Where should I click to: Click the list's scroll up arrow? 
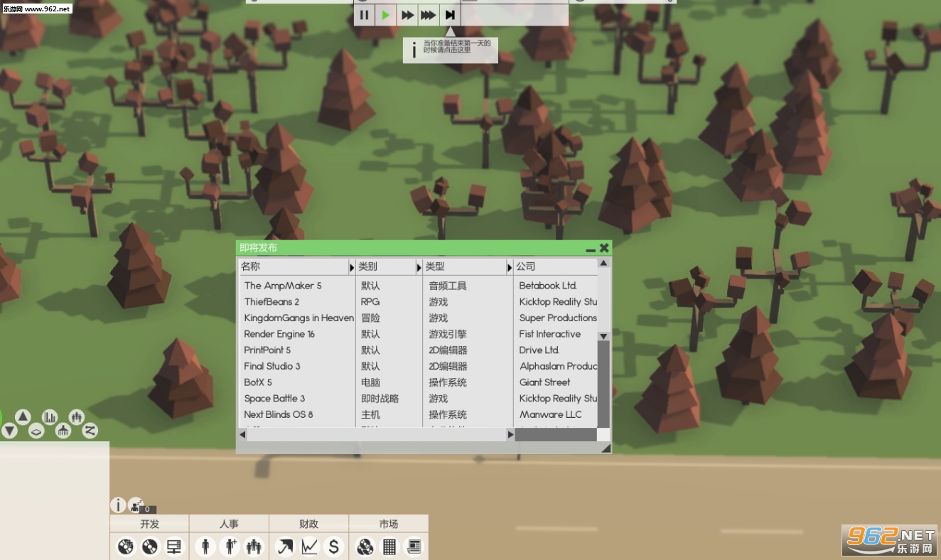point(603,263)
